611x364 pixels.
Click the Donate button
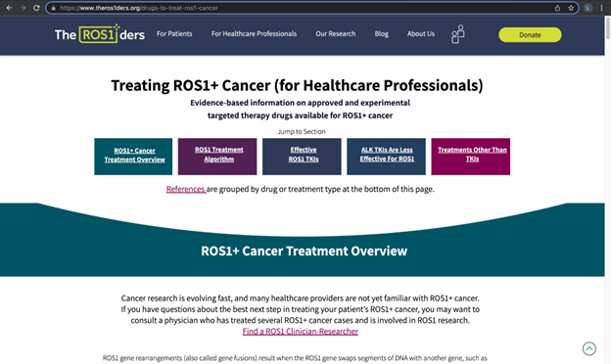530,34
